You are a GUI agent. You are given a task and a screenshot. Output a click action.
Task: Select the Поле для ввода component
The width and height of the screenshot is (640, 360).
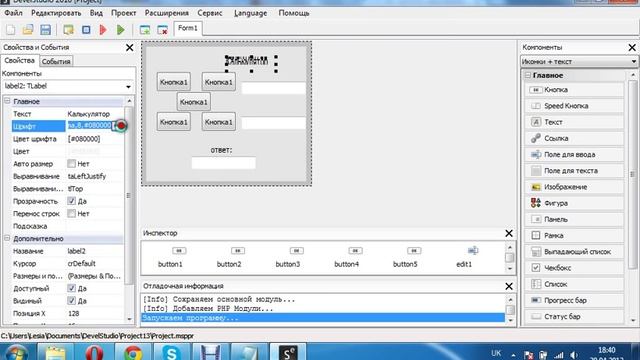tap(574, 155)
